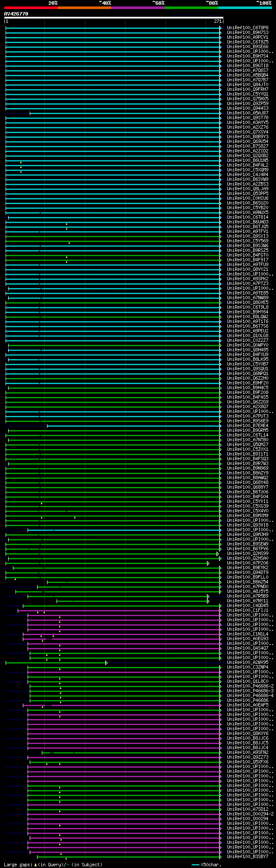Select hit label UniRef100_Q5QM27
Screen dimensions: 276x868
(x=248, y=444)
